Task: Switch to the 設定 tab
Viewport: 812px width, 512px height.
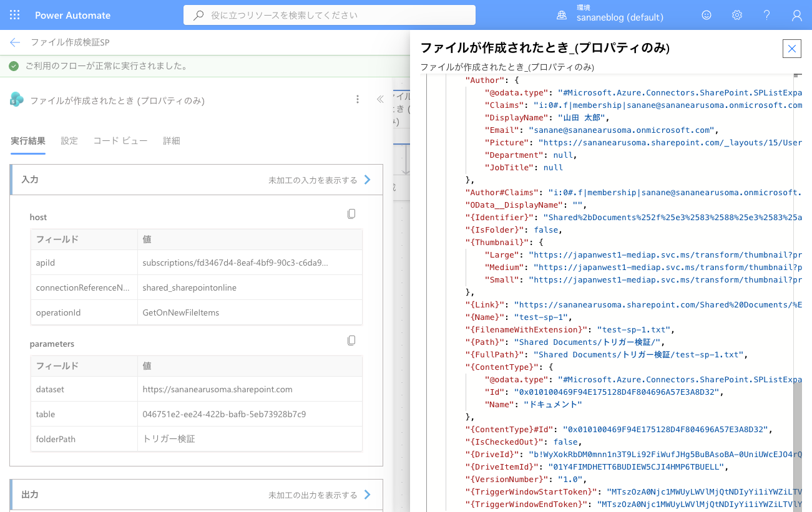Action: (x=69, y=141)
